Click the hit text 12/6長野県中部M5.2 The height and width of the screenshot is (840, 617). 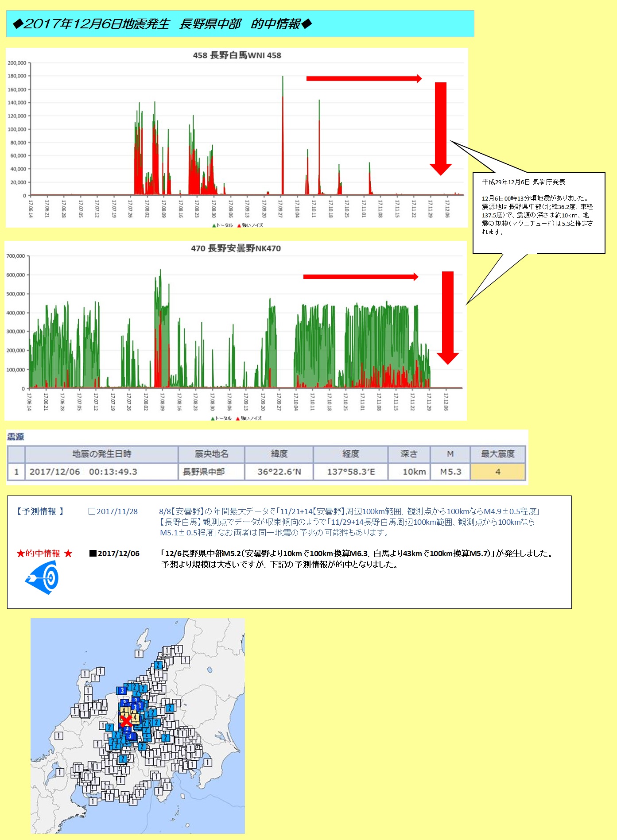point(357,559)
